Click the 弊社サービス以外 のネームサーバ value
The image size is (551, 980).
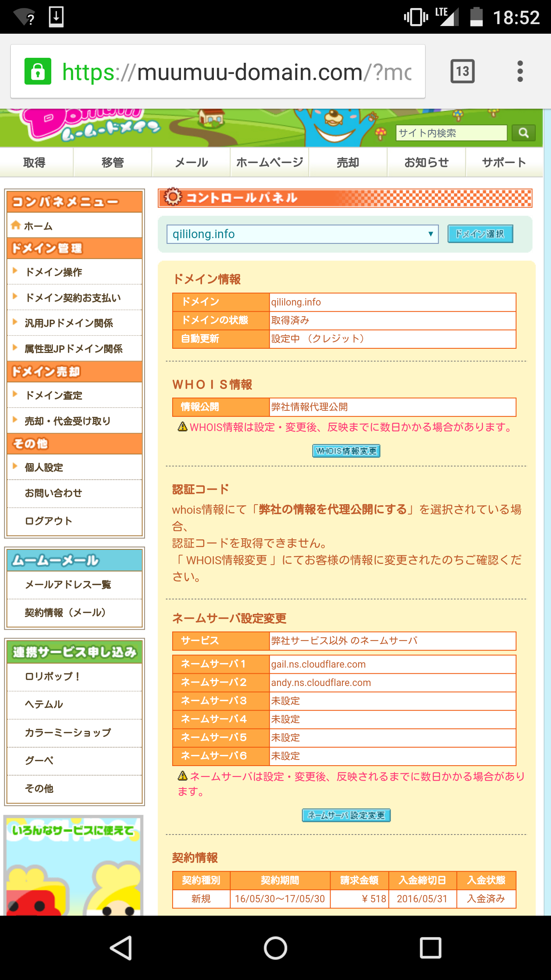[x=344, y=640]
